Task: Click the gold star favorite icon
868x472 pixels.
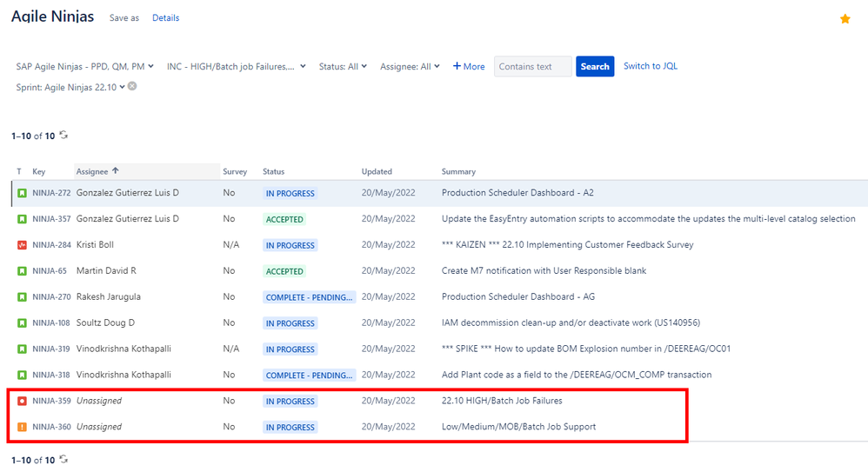Action: coord(845,19)
